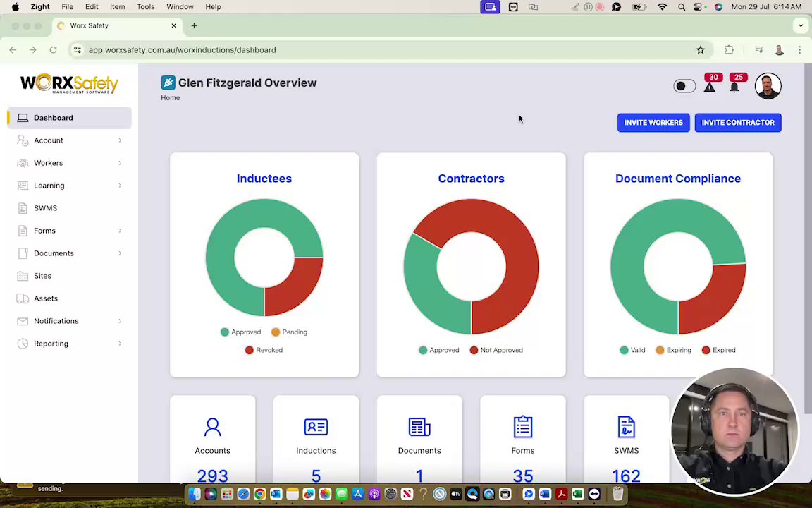Toggle Expiring legend in Document Compliance

click(673, 351)
